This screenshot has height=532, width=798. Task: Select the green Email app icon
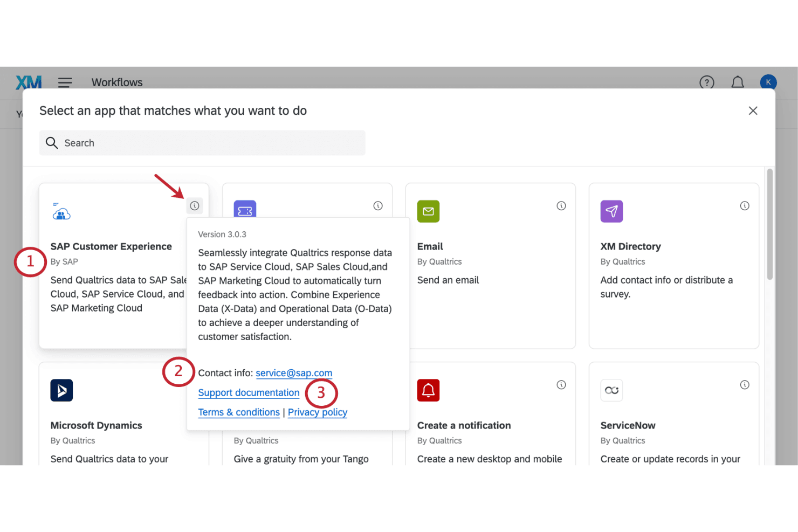[428, 211]
